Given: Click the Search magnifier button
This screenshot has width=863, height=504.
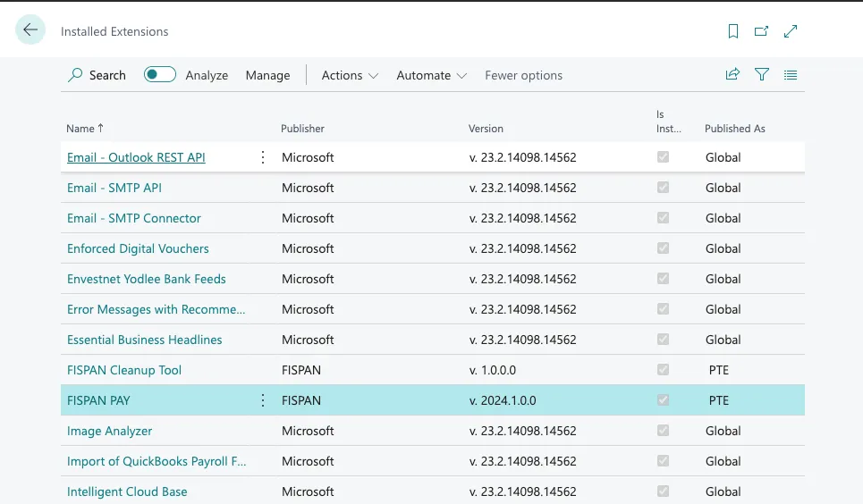Looking at the screenshot, I should tap(97, 75).
